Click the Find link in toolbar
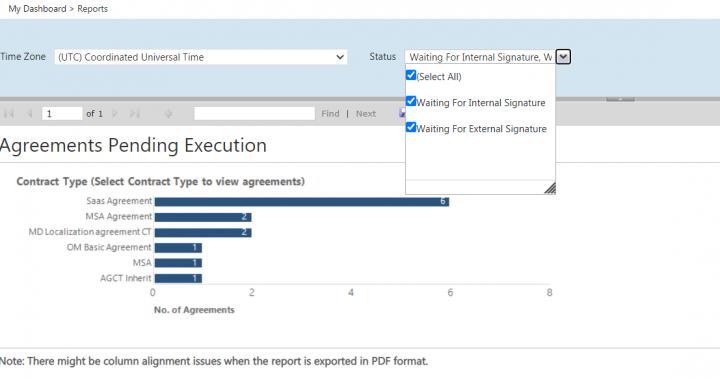 330,113
